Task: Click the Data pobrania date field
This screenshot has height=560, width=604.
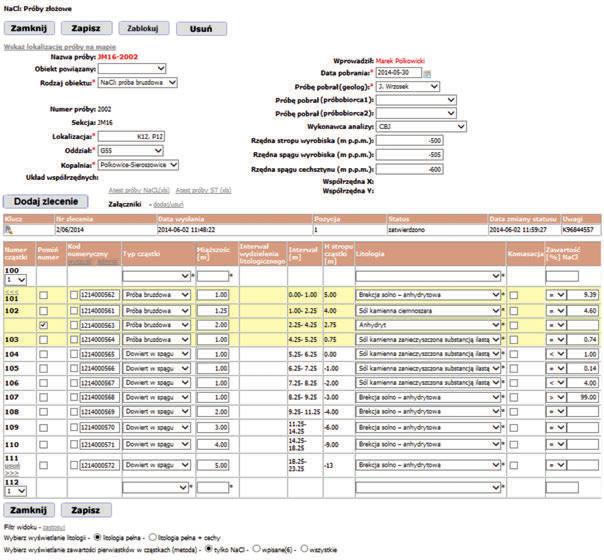Action: (399, 72)
